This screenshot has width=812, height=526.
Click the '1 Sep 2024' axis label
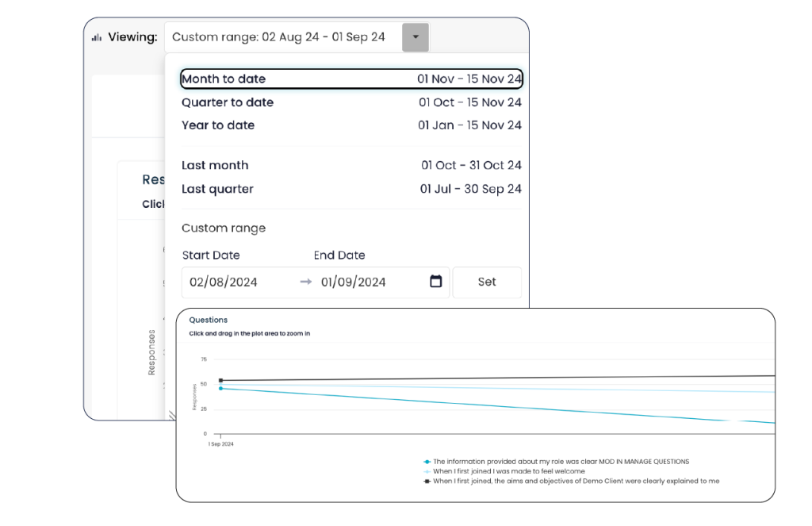[221, 444]
